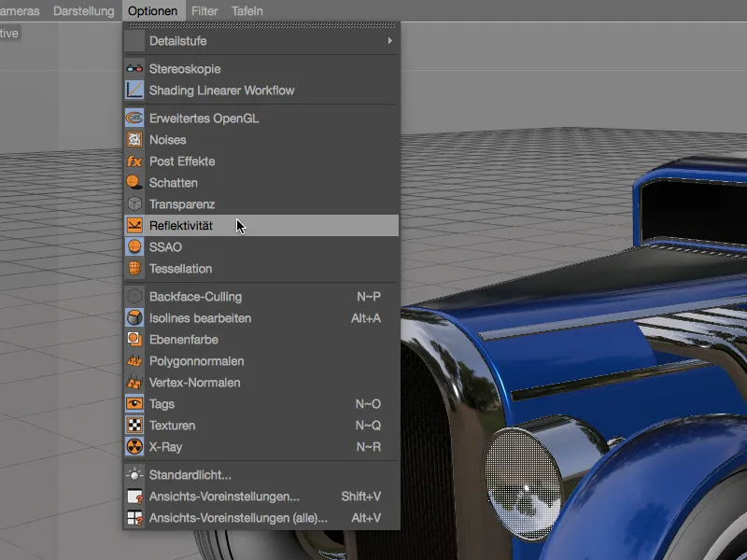Click the Polygonnormalen icon
Screen dimensions: 747x560
[x=134, y=361]
